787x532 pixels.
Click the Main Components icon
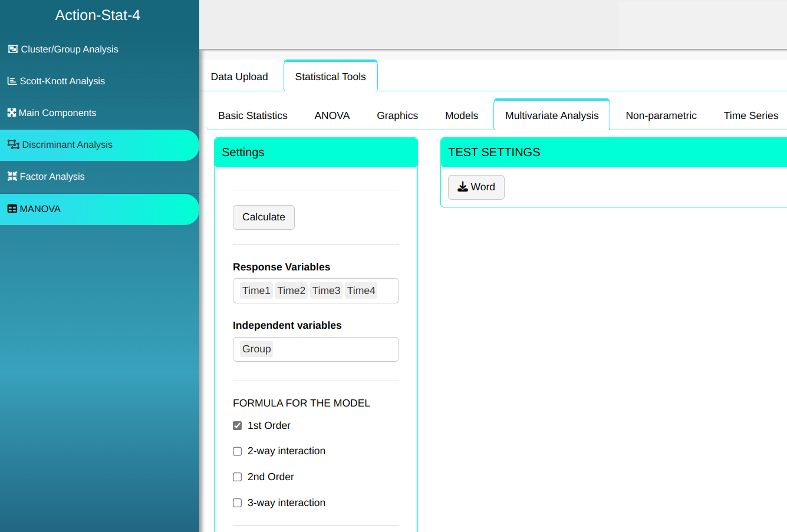(12, 113)
